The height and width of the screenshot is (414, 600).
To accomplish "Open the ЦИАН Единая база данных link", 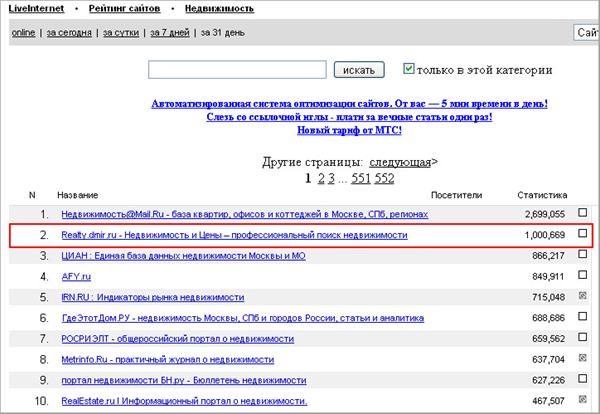I will pos(183,256).
